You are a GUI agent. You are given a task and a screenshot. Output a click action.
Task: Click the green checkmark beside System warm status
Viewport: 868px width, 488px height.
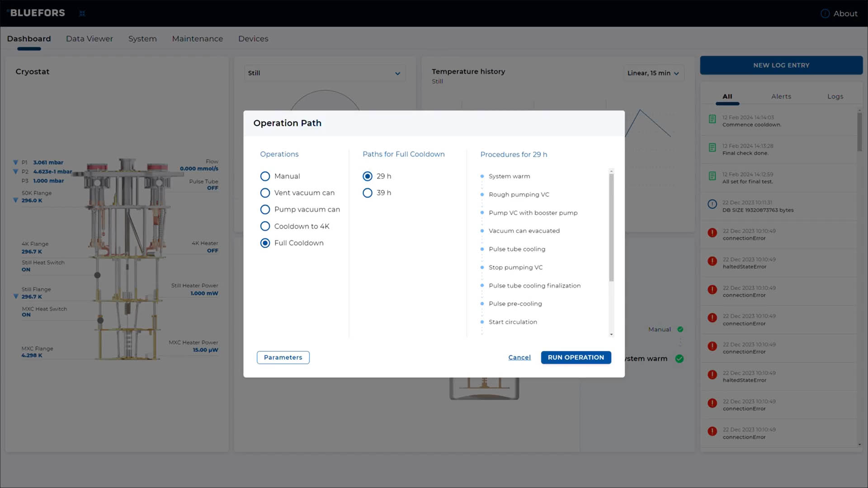coord(679,359)
